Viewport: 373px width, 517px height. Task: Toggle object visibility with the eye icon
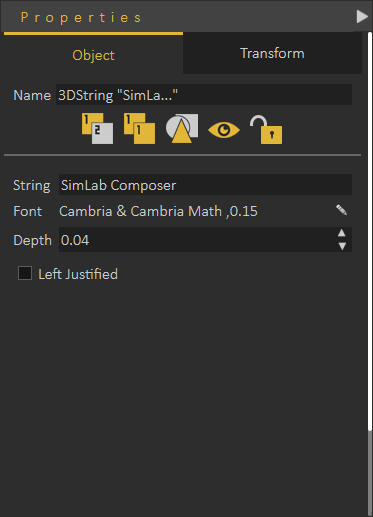(x=224, y=130)
